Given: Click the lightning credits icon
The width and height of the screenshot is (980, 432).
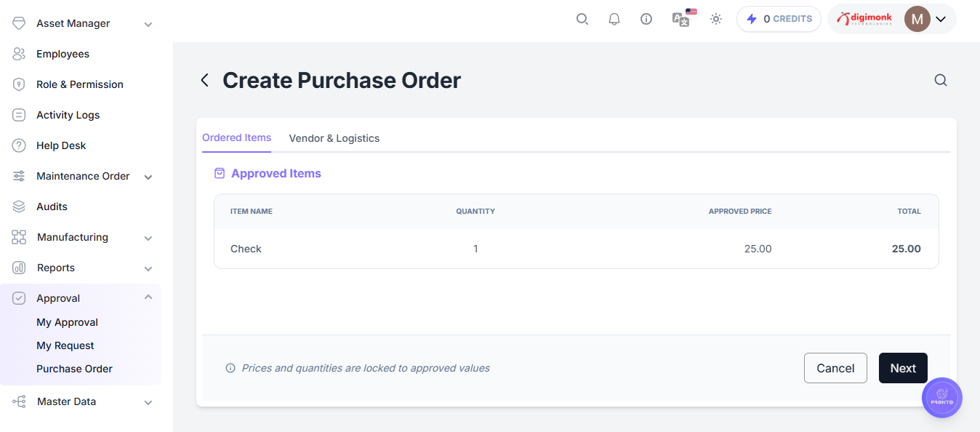Looking at the screenshot, I should coord(752,19).
